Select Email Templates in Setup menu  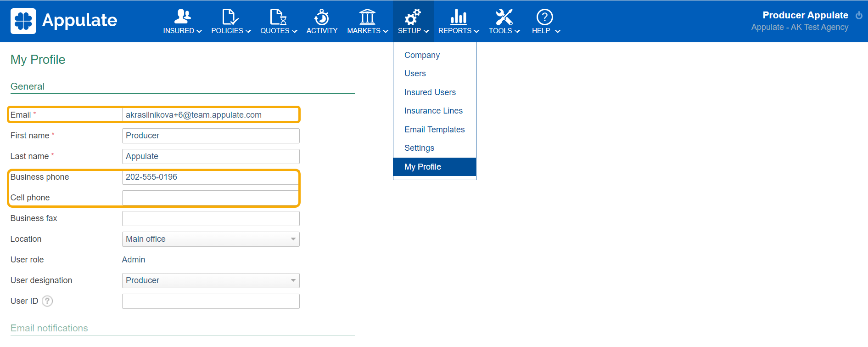[x=434, y=130]
